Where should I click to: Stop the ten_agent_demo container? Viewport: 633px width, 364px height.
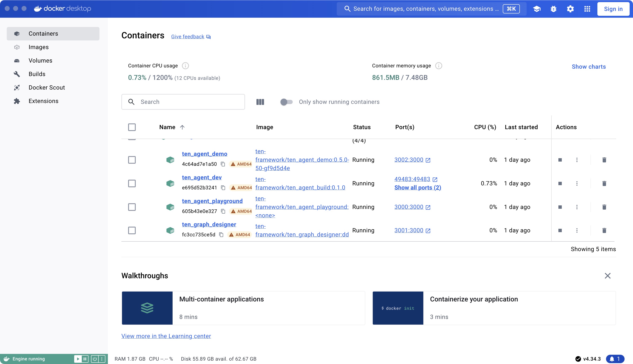(560, 160)
